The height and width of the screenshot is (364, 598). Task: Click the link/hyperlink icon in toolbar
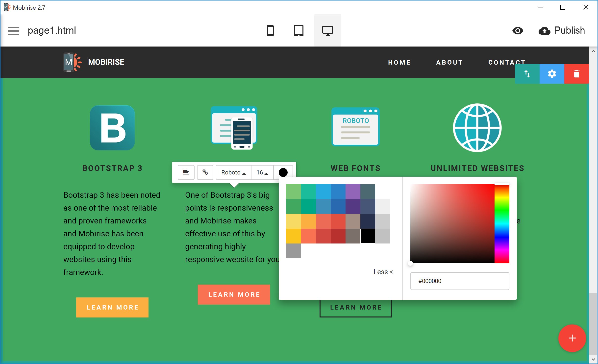click(205, 172)
